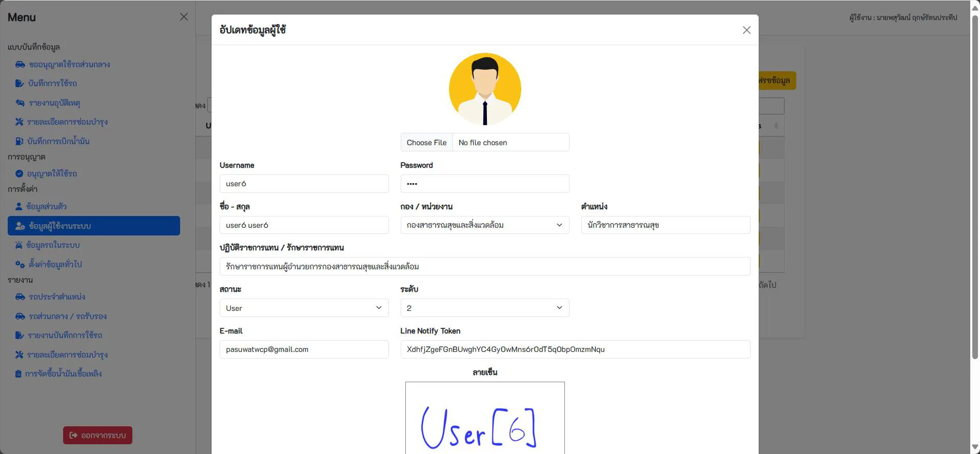
Task: Click the gears icon beside ตั้งค่าข้อมูลทั่วไป
Action: [20, 265]
